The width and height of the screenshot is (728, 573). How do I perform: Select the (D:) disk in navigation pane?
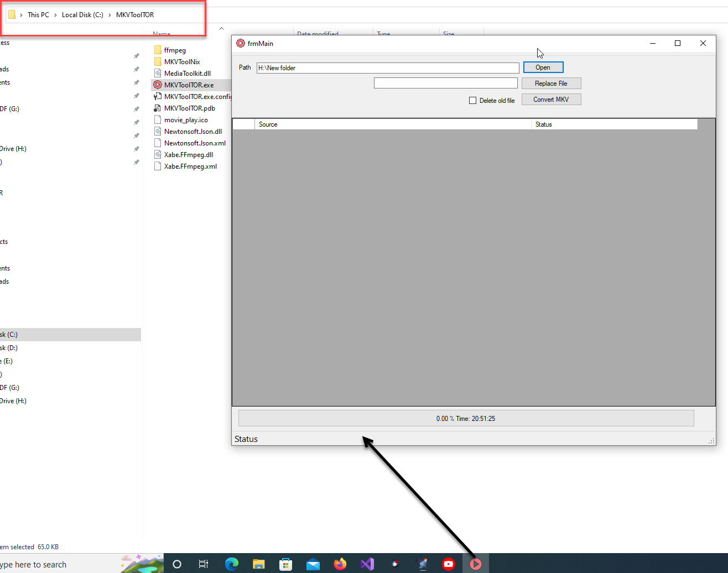(x=70, y=348)
